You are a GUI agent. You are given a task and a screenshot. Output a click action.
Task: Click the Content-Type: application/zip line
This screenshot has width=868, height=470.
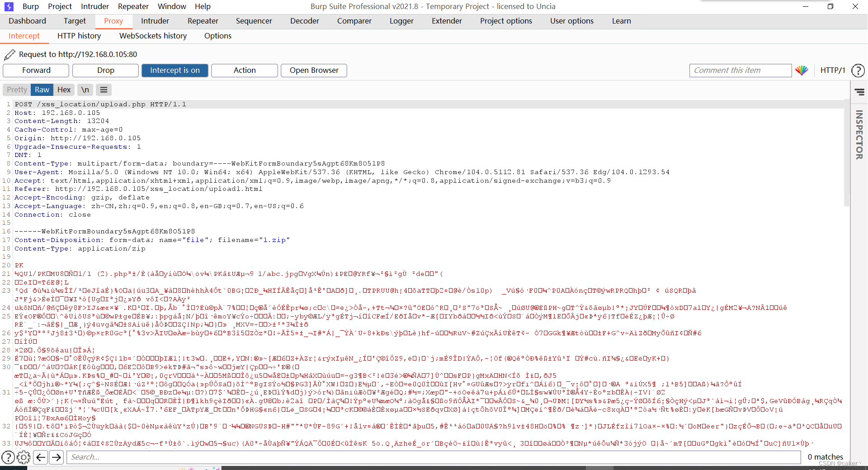(x=80, y=249)
